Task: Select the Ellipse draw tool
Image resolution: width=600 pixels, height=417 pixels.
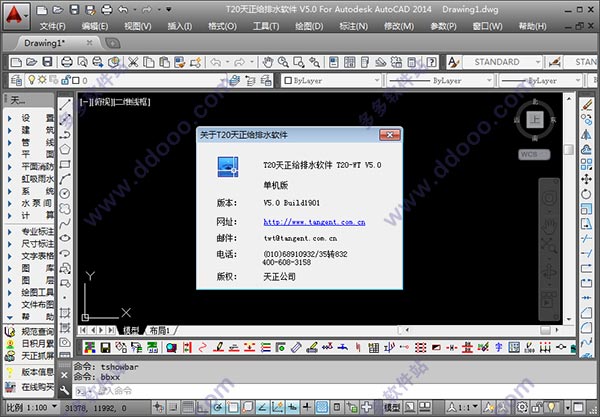Action: click(65, 238)
